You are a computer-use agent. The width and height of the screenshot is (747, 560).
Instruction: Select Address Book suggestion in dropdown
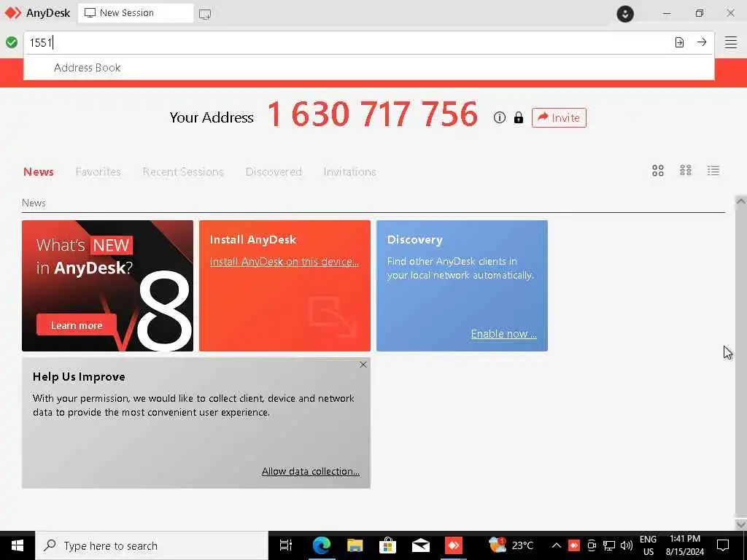tap(368, 68)
